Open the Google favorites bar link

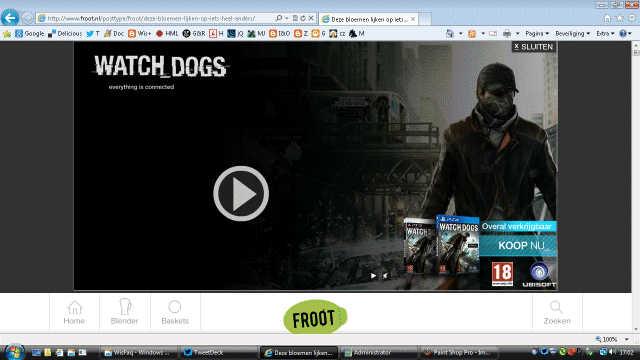[29, 33]
